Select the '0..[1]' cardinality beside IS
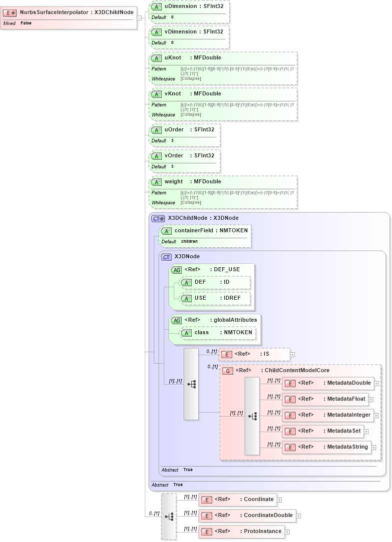 pyautogui.click(x=212, y=351)
